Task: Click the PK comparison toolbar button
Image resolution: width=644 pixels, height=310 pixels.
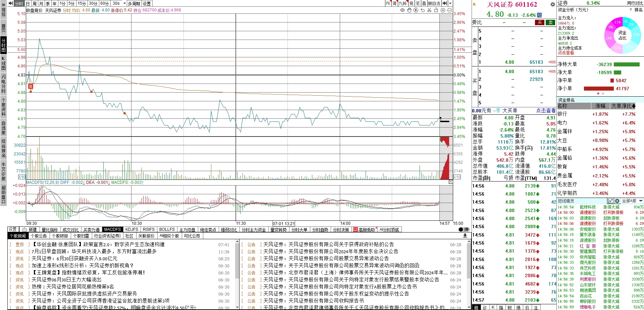Action: [x=388, y=3]
